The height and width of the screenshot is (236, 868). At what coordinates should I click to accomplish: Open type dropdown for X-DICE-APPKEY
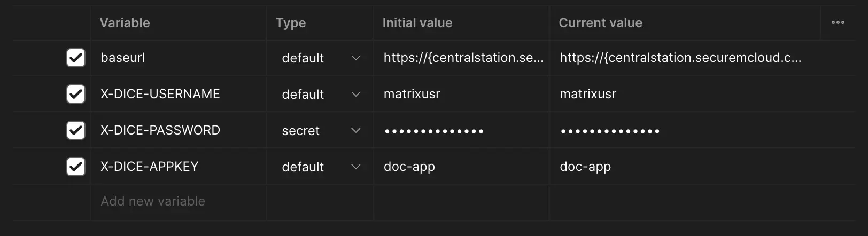point(320,167)
